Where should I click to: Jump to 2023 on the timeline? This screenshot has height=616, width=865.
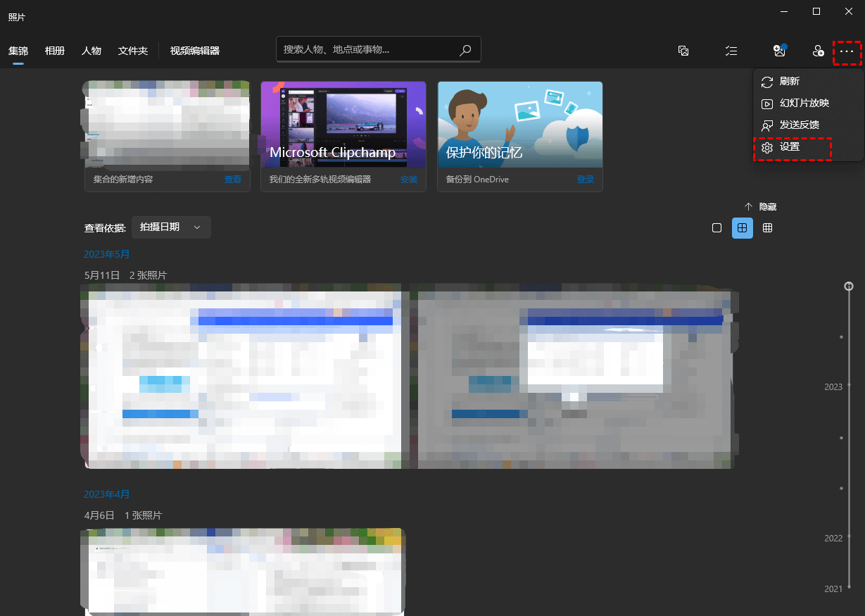pyautogui.click(x=833, y=386)
